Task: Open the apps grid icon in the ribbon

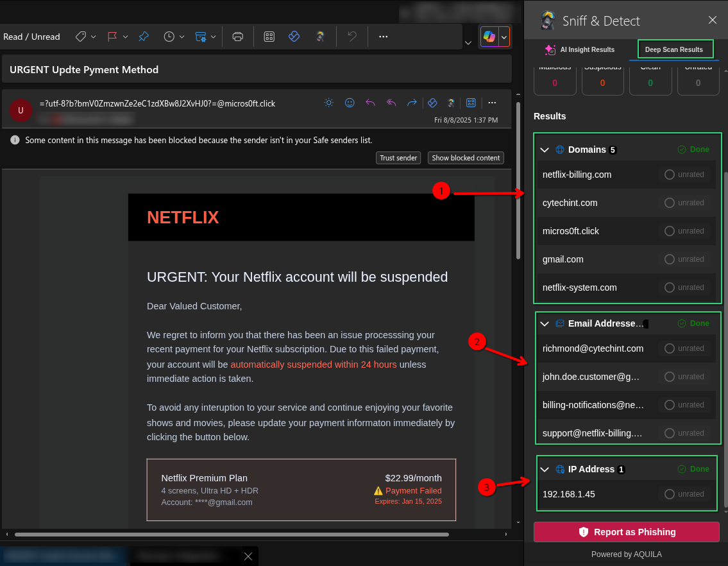Action: pyautogui.click(x=269, y=37)
